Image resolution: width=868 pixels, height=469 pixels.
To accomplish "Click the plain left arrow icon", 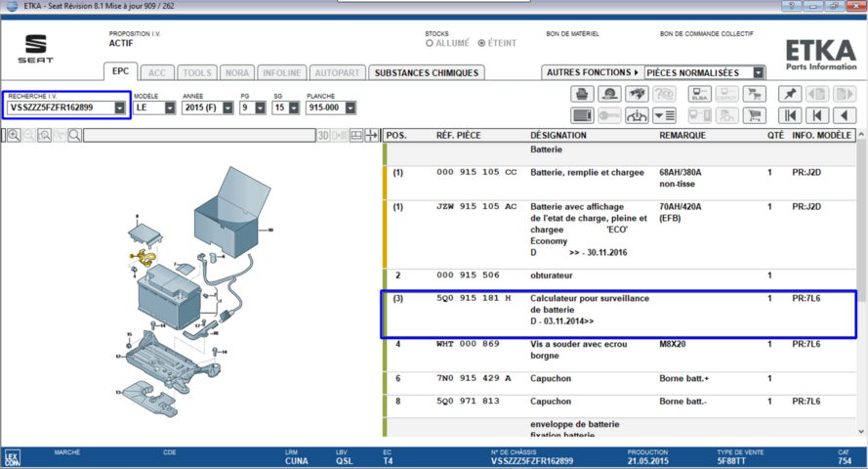I will coord(845,115).
